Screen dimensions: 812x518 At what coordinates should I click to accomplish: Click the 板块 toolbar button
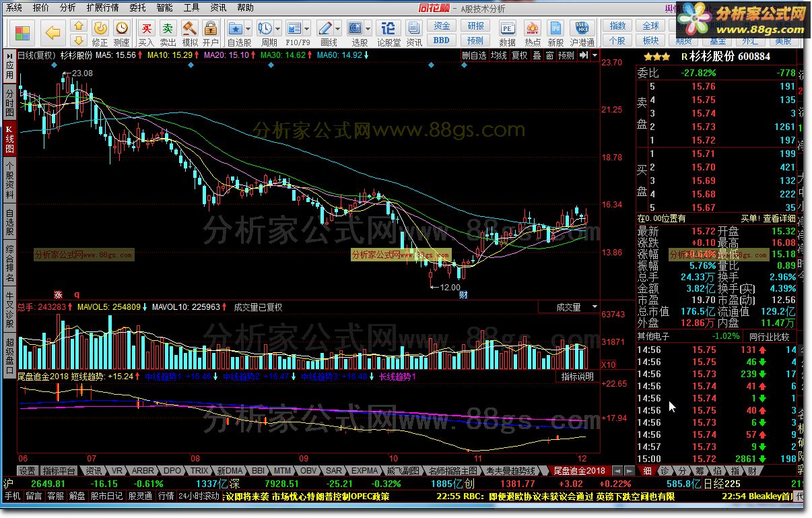[x=650, y=40]
